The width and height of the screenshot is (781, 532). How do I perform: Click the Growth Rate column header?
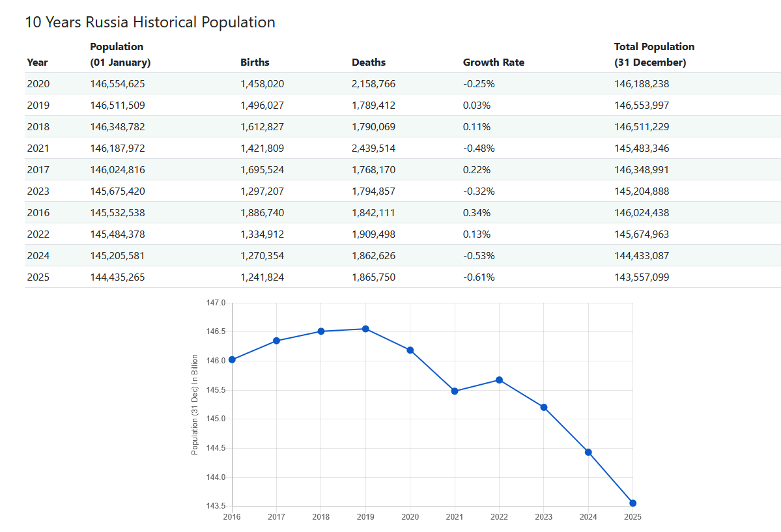tap(494, 63)
